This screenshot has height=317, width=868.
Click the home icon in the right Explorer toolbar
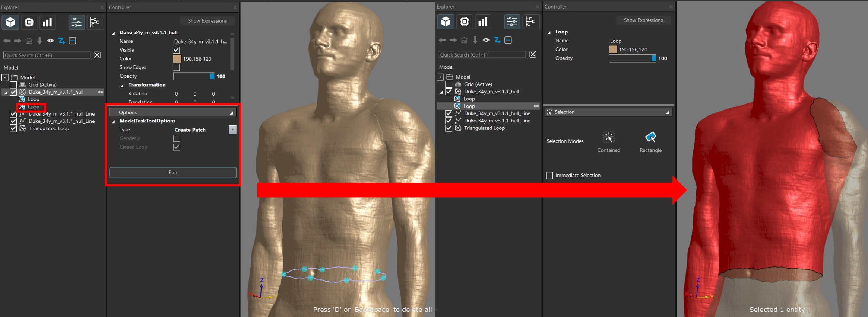(464, 40)
